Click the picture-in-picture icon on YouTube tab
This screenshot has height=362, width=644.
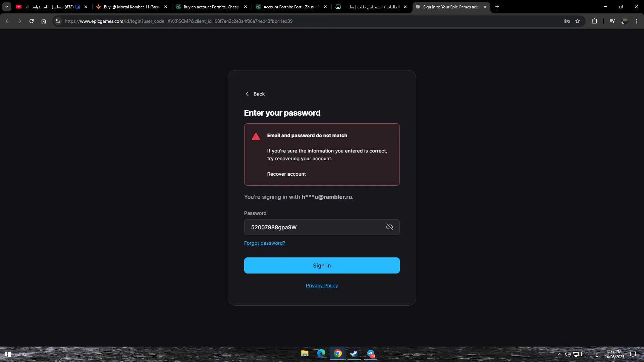[78, 7]
